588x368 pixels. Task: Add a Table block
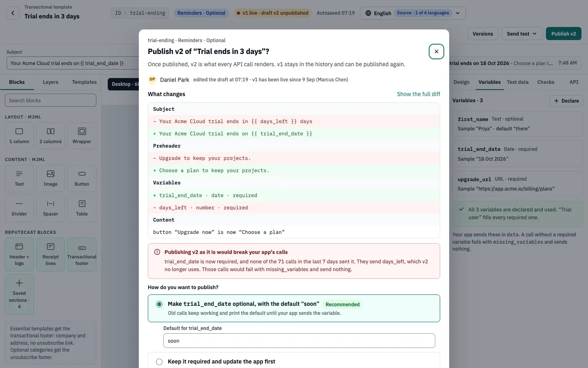pos(82,208)
